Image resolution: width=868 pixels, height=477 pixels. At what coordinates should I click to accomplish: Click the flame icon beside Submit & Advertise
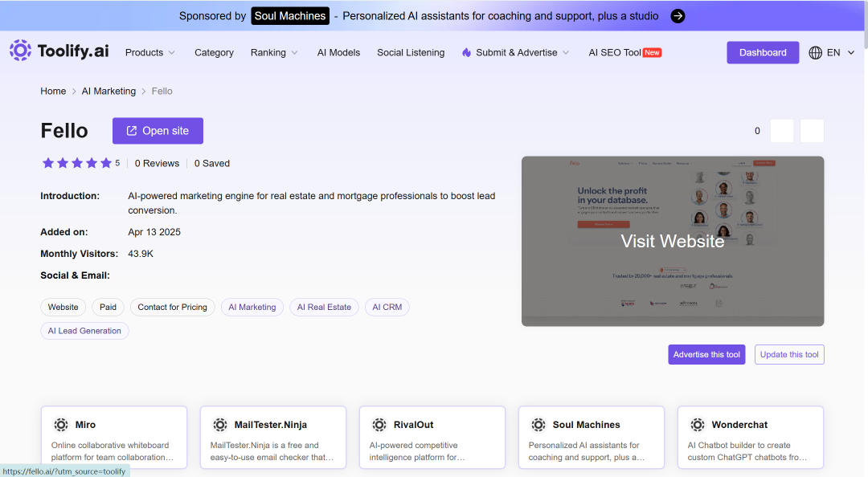[467, 52]
